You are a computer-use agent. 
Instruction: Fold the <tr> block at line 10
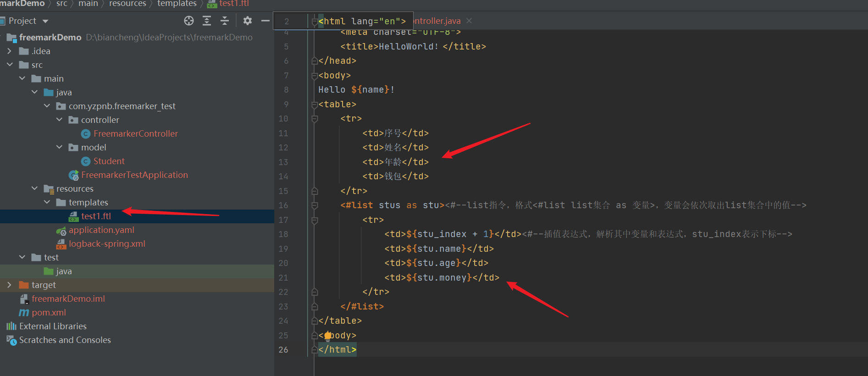(x=315, y=119)
